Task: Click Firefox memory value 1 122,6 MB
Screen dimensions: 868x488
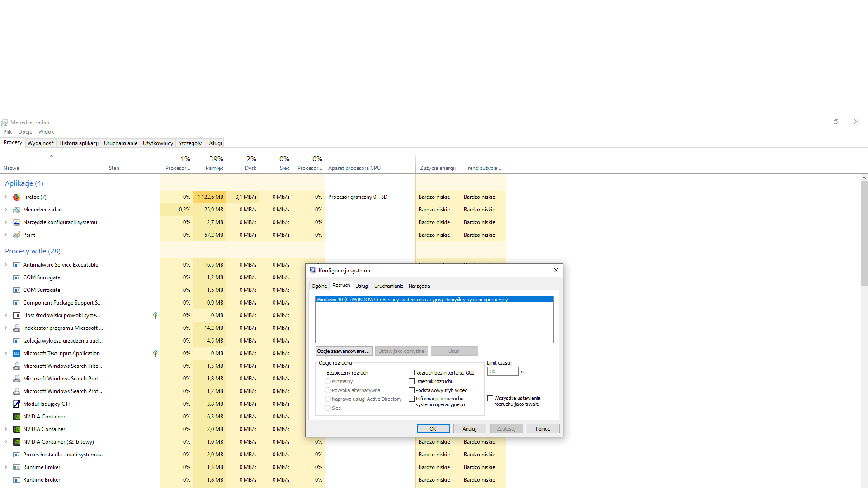Action: [x=210, y=197]
